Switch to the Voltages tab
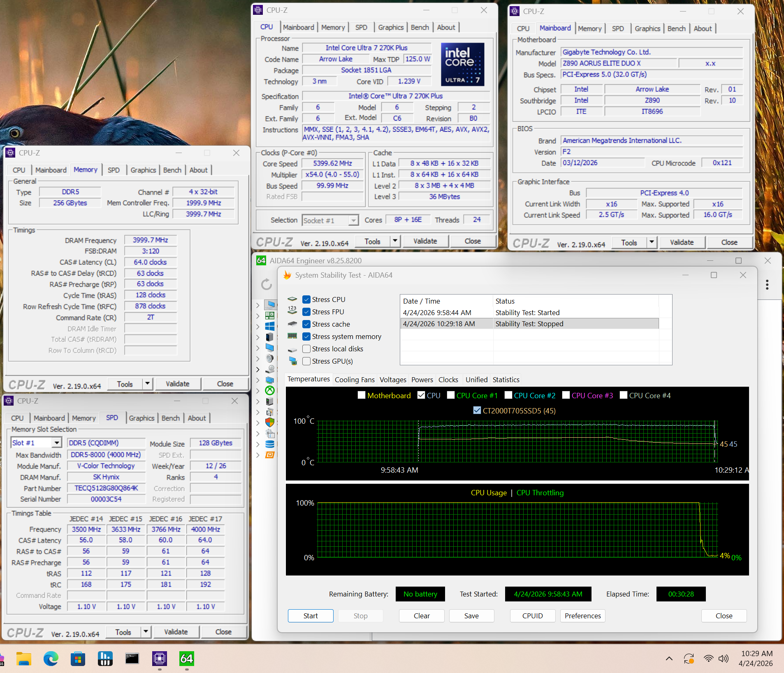This screenshot has height=673, width=784. coord(393,380)
